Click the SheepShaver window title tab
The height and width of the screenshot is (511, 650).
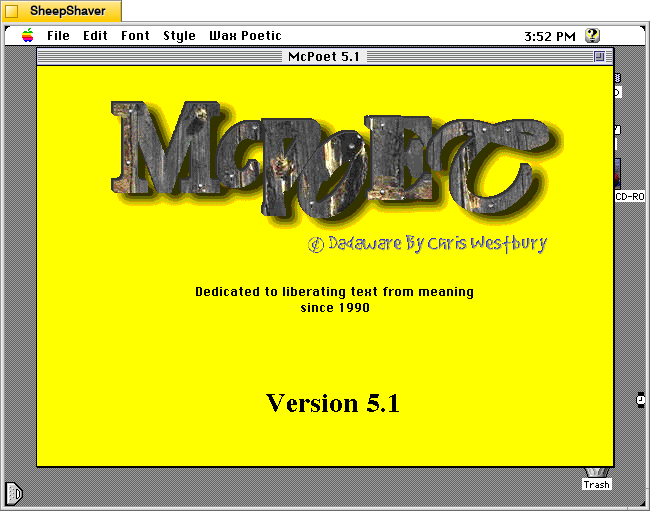click(x=62, y=11)
